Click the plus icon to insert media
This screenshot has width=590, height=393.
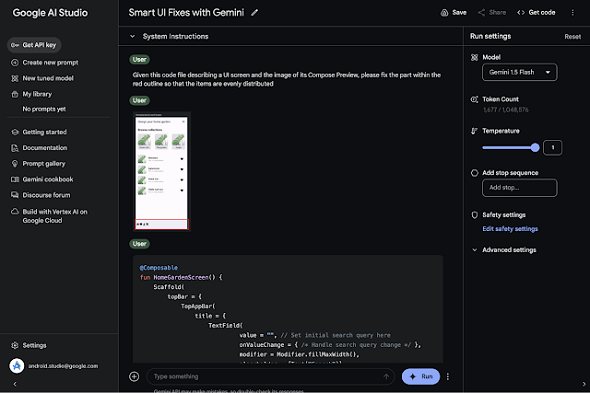point(134,376)
